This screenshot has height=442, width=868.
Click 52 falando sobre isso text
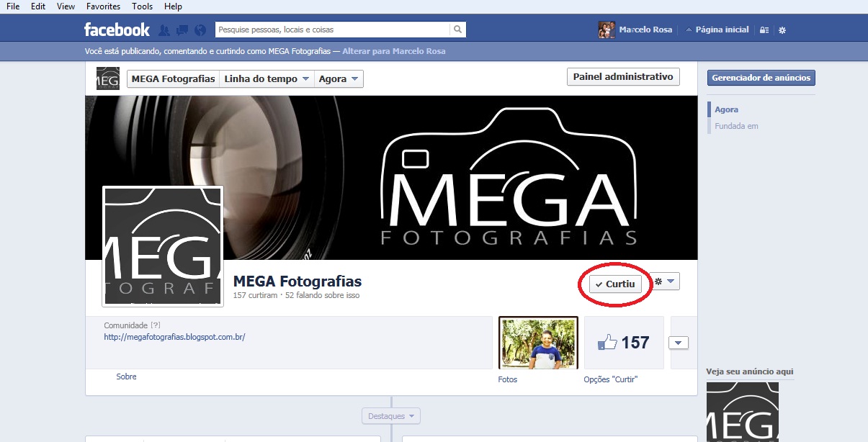pyautogui.click(x=323, y=295)
